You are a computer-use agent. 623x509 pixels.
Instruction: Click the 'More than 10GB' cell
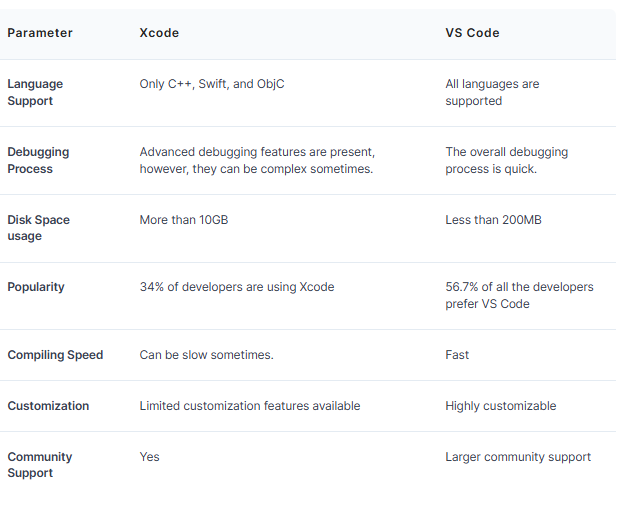(x=184, y=220)
